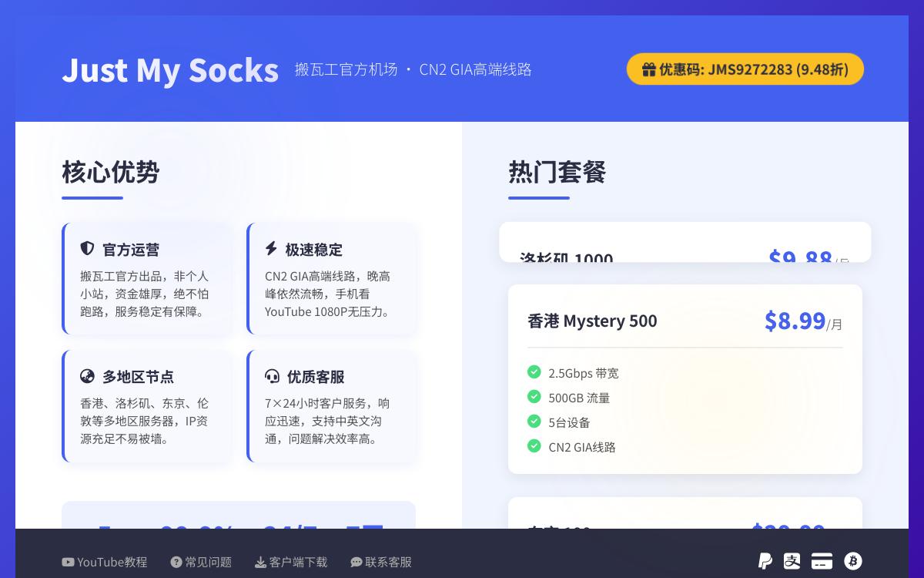924x578 pixels.
Task: Click the lightning icon beside 极速稳定
Action: click(272, 249)
